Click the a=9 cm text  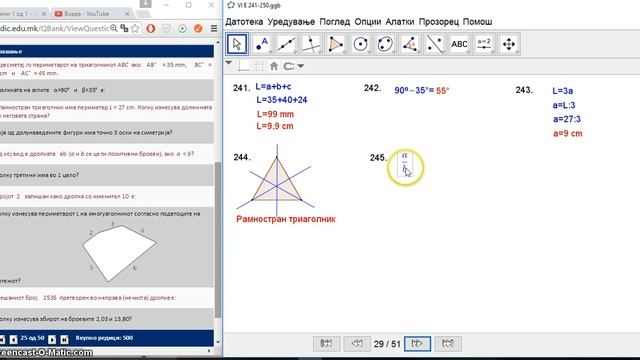pyautogui.click(x=567, y=133)
